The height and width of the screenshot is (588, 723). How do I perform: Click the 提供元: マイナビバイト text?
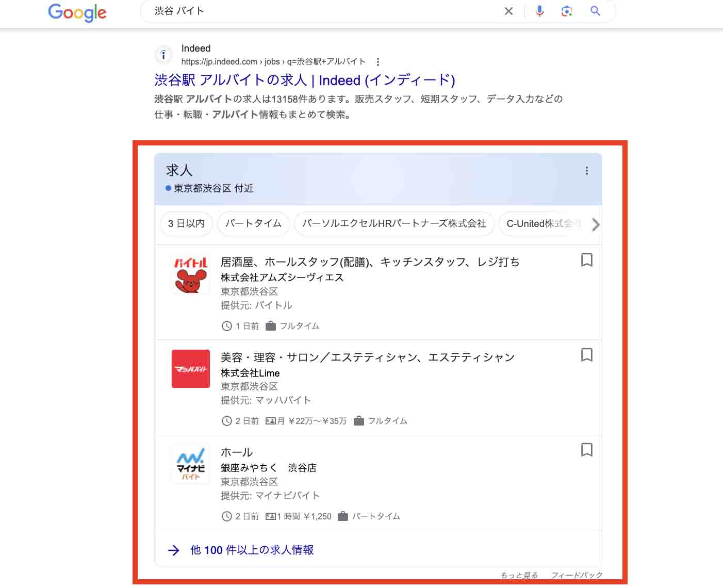coord(270,496)
